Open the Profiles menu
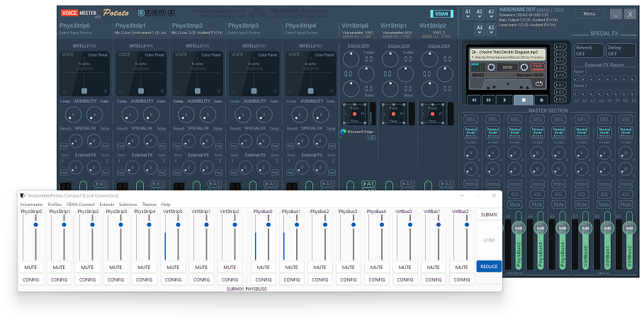 (55, 204)
